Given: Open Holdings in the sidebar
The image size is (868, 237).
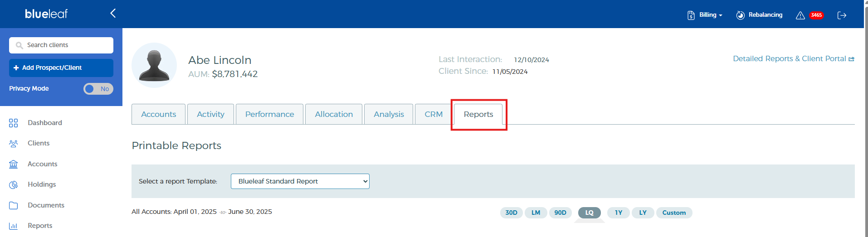Looking at the screenshot, I should coord(42,184).
